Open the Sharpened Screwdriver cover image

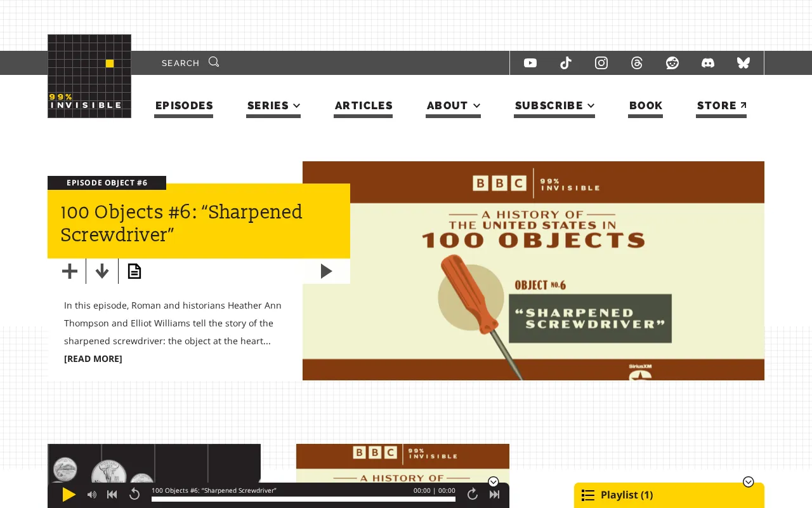coord(534,271)
